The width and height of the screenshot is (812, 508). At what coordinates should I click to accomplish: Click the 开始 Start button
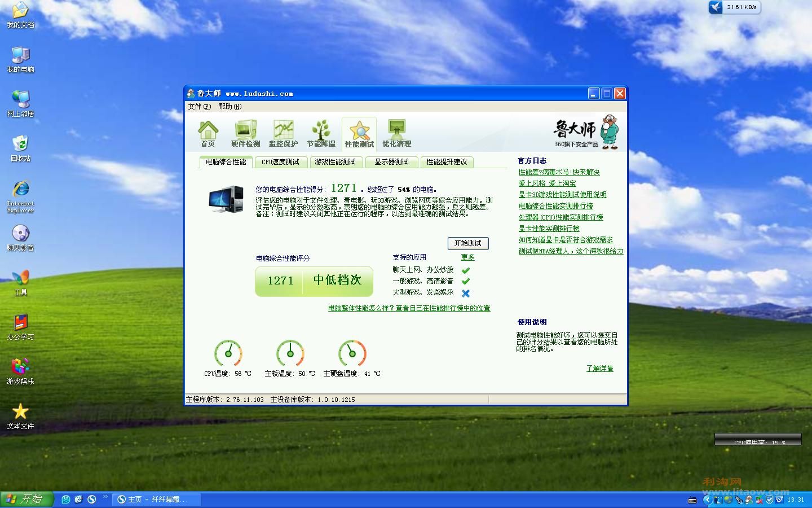[x=27, y=500]
